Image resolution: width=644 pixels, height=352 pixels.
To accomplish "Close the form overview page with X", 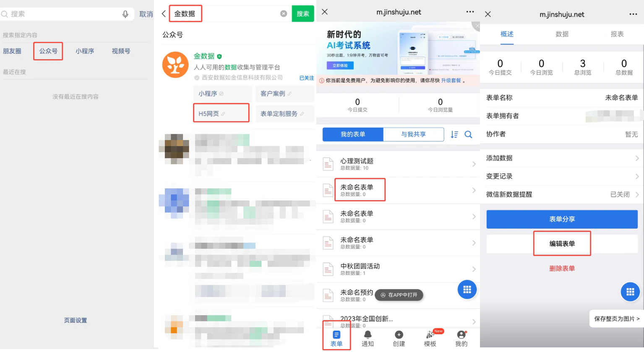I will [x=488, y=14].
